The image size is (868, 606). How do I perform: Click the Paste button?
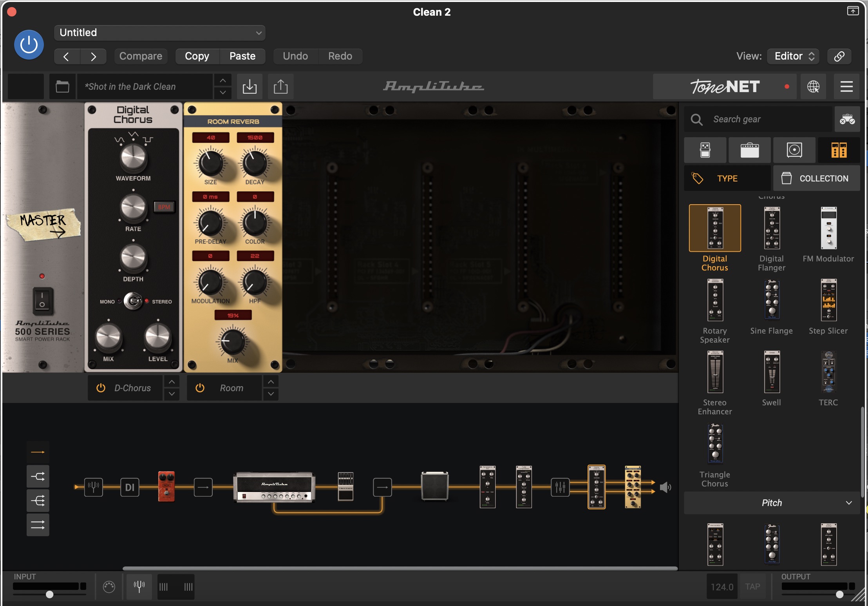click(x=242, y=56)
